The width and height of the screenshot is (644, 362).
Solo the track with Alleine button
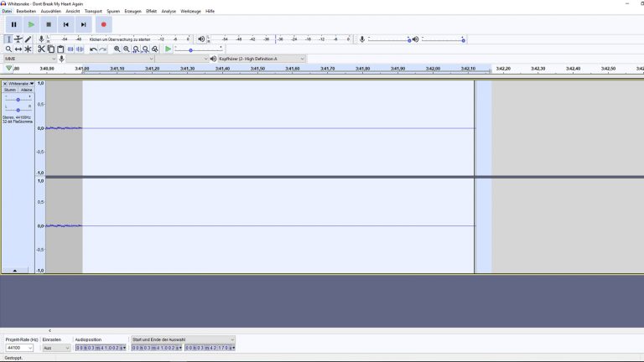[x=26, y=90]
